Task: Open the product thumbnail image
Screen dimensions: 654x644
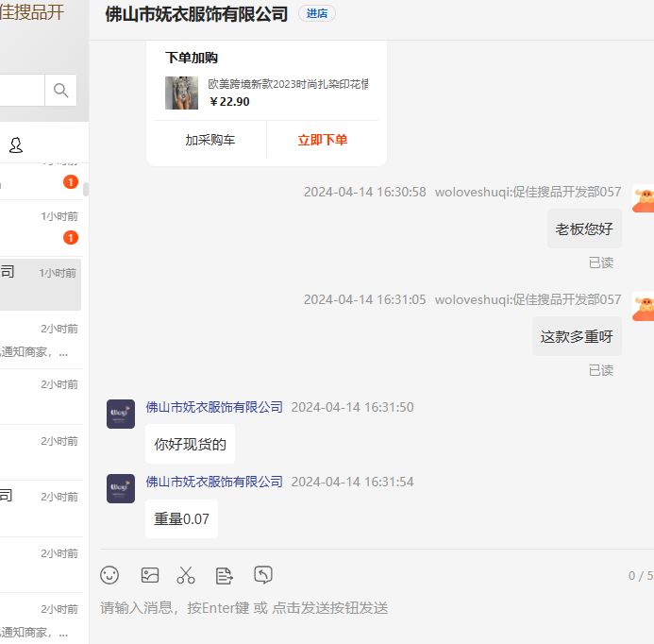Action: point(181,93)
